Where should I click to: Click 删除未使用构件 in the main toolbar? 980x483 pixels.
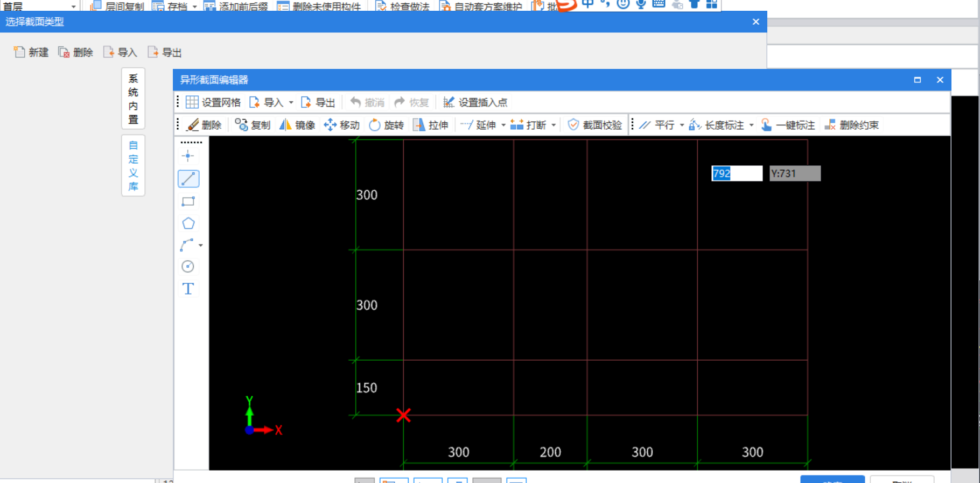tap(319, 6)
